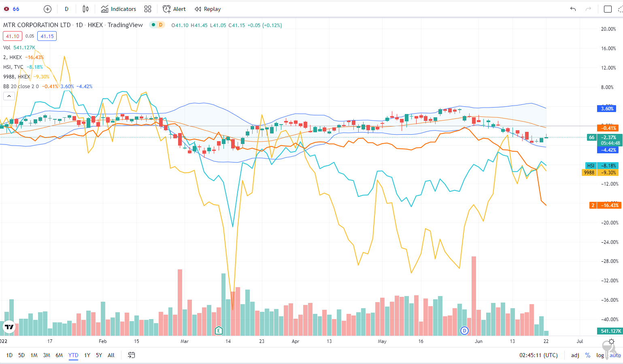
Task: Set range to 1D
Action: point(9,355)
